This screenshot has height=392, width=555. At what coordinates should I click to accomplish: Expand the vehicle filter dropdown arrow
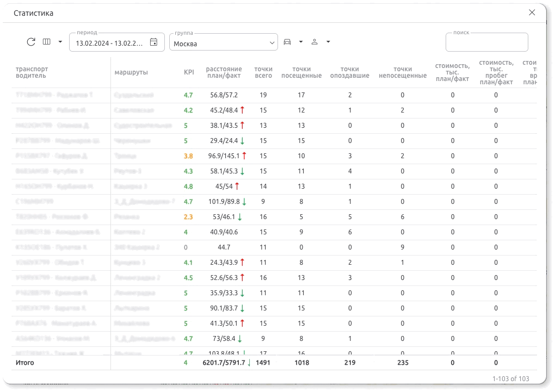[x=301, y=42]
